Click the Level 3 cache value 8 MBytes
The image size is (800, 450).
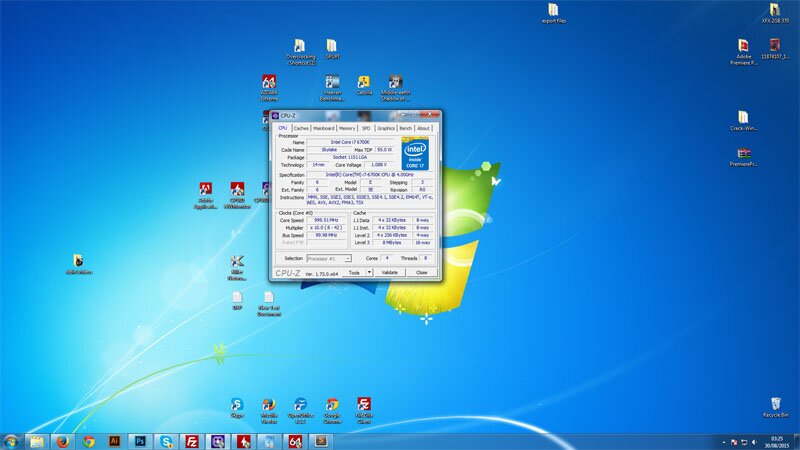[x=391, y=243]
